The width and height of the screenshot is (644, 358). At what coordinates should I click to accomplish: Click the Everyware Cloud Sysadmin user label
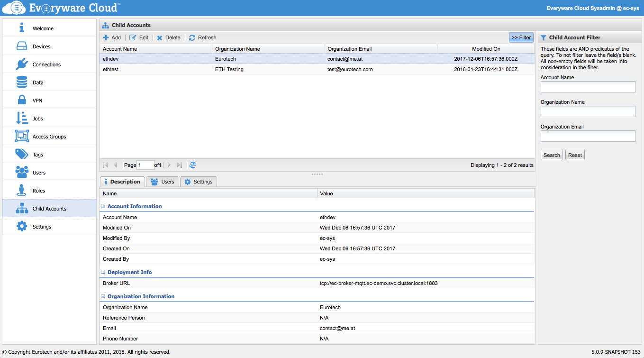pos(593,8)
